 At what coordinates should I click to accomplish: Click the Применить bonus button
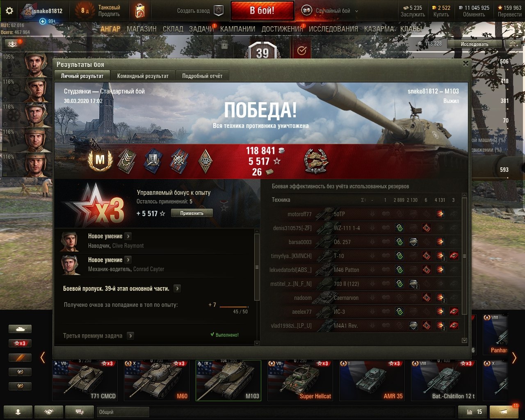coord(192,213)
